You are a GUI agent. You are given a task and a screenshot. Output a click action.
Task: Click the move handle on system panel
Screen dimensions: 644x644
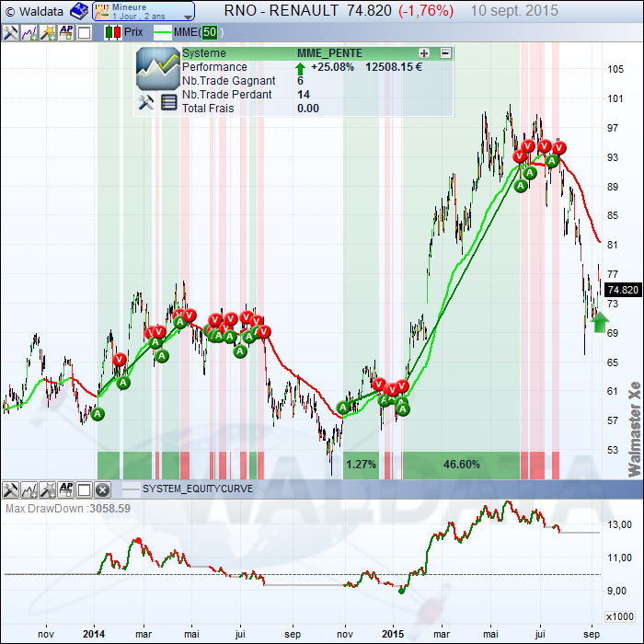pyautogui.click(x=424, y=53)
